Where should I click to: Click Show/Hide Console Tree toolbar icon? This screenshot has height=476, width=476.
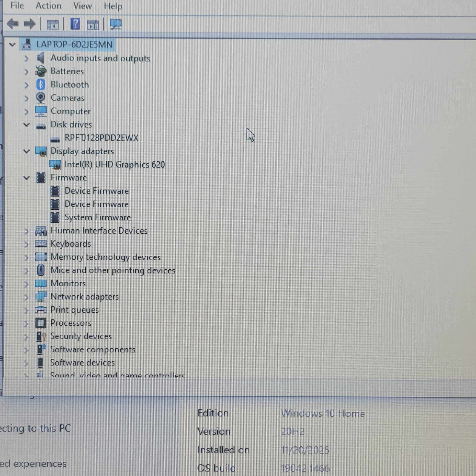(53, 25)
